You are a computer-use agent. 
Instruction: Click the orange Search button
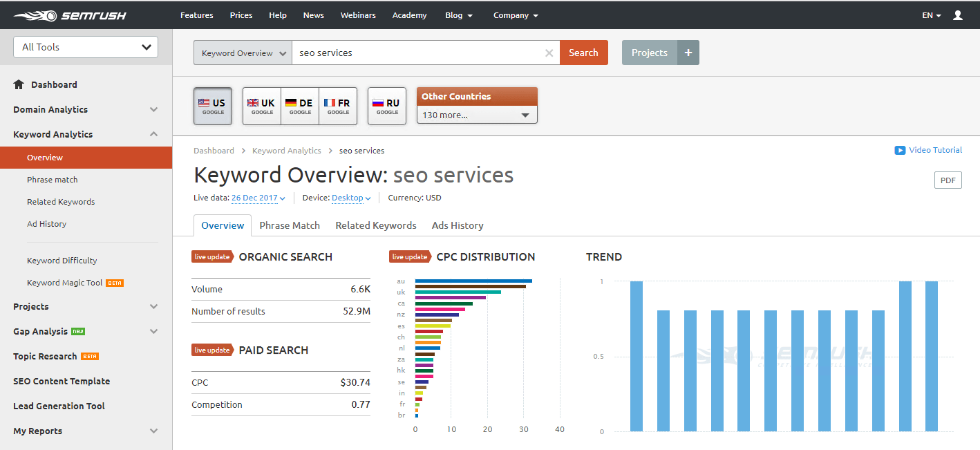coord(584,53)
